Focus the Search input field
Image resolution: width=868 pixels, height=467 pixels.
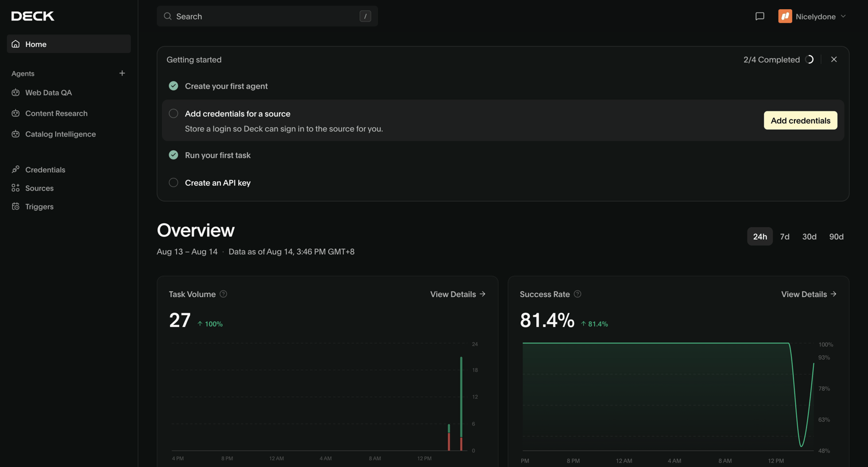click(267, 17)
